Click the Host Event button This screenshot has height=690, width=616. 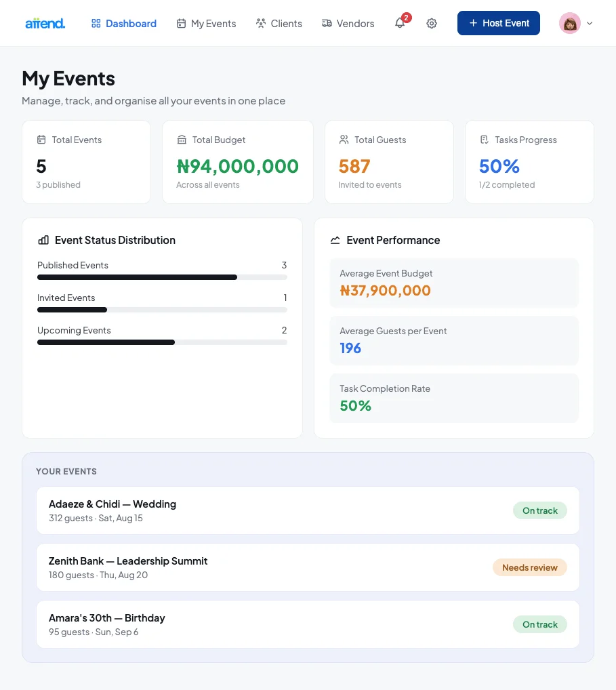pyautogui.click(x=499, y=23)
